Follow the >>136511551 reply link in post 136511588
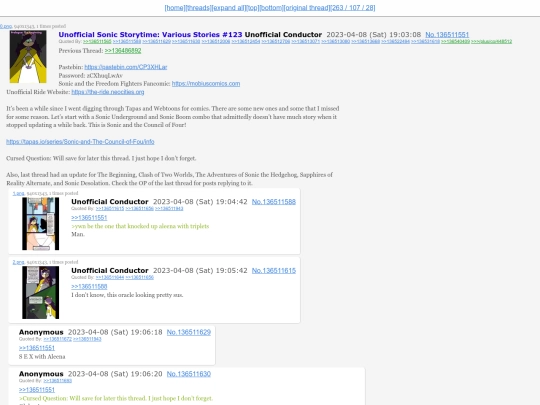The width and height of the screenshot is (540, 405). 89,218
